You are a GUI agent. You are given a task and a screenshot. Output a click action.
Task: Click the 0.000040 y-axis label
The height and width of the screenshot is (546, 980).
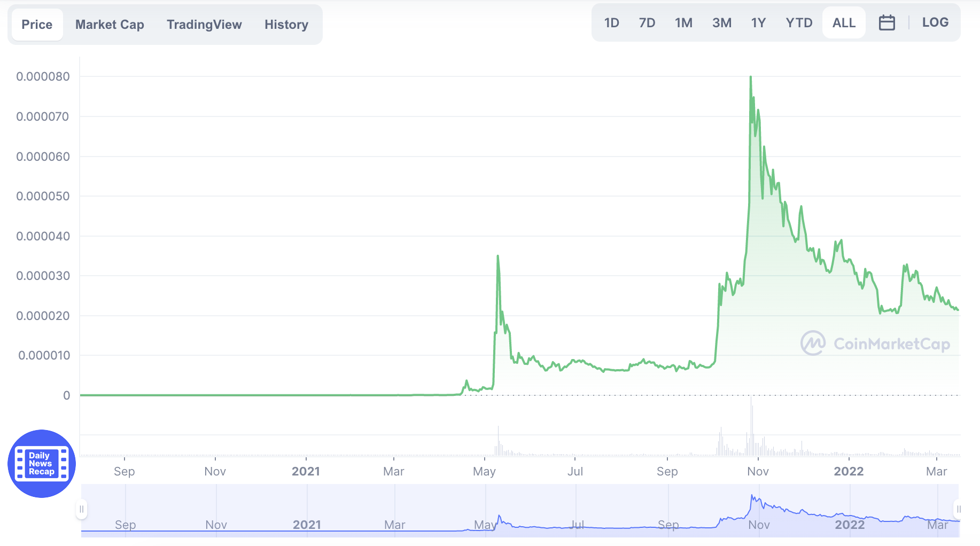click(x=43, y=236)
